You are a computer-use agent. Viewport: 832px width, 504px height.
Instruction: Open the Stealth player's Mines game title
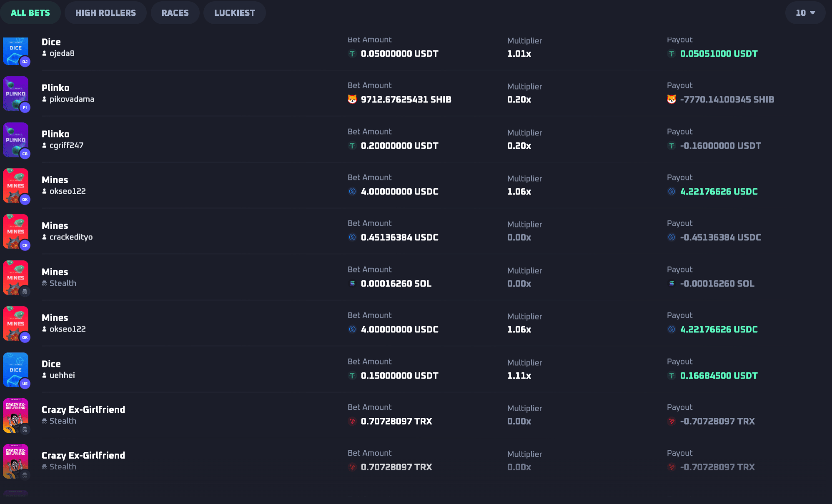coord(55,272)
